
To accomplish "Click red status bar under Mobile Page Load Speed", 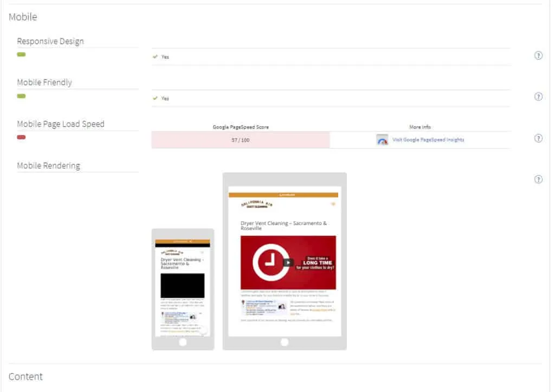I will tap(21, 137).
